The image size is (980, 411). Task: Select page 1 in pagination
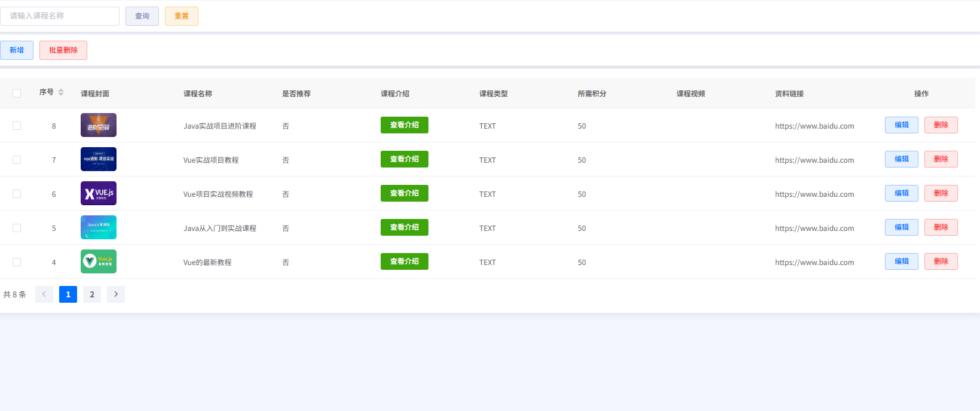click(x=68, y=294)
